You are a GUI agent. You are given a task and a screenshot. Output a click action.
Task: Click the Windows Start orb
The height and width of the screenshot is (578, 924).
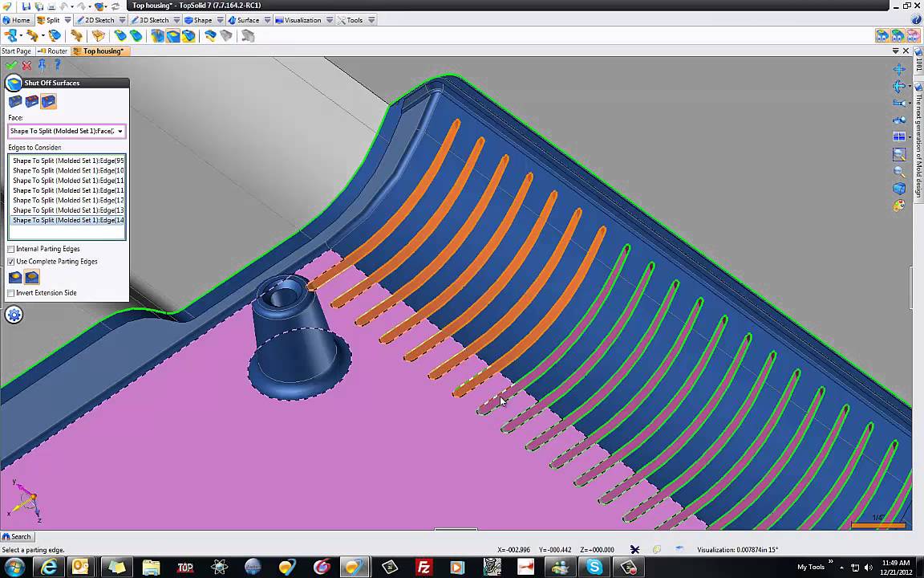[14, 568]
